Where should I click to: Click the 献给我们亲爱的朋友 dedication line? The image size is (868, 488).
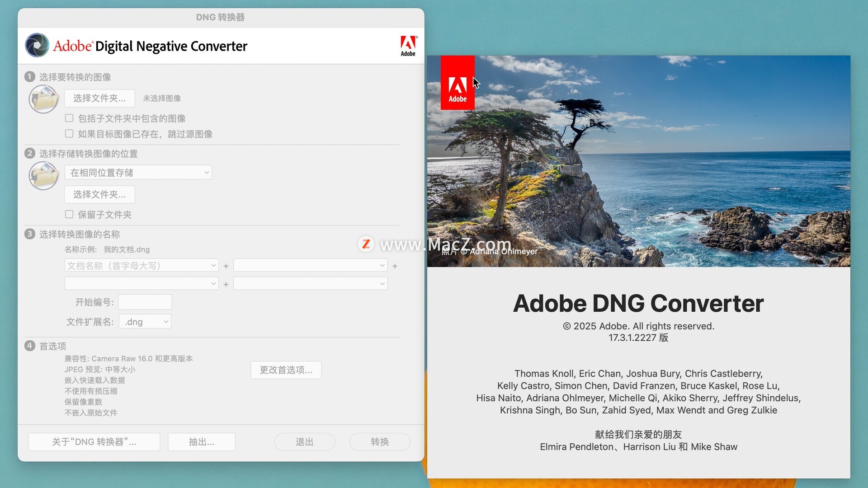[x=638, y=434]
